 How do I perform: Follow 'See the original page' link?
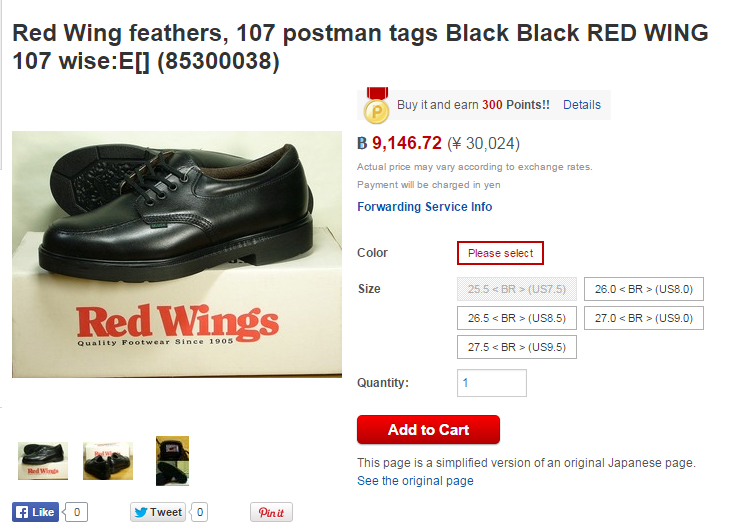(415, 481)
